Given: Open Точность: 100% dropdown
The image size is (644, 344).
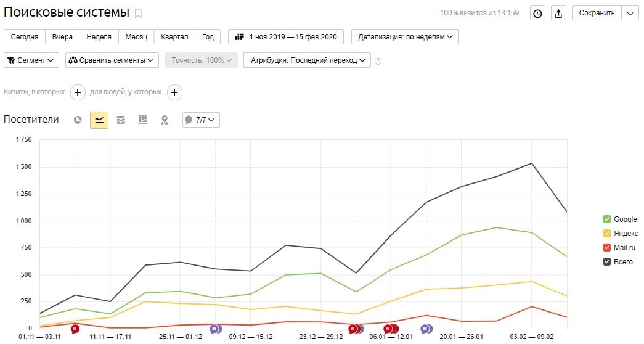Looking at the screenshot, I should coord(202,60).
